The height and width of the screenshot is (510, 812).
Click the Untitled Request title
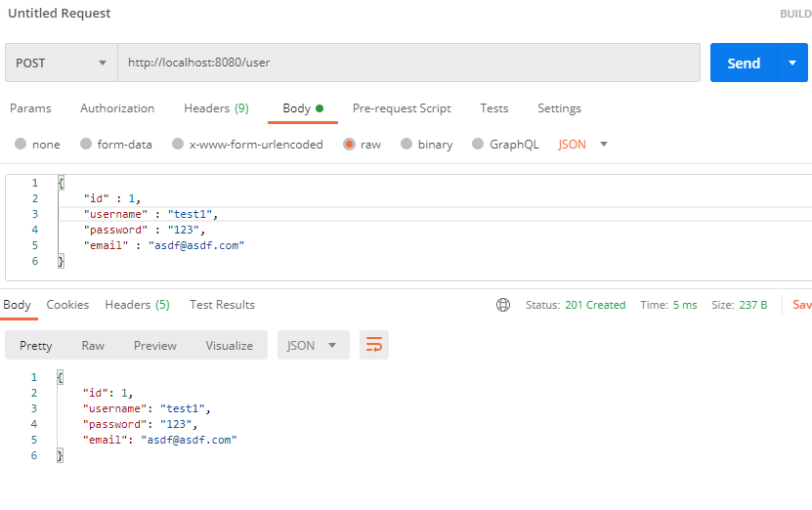tap(59, 13)
